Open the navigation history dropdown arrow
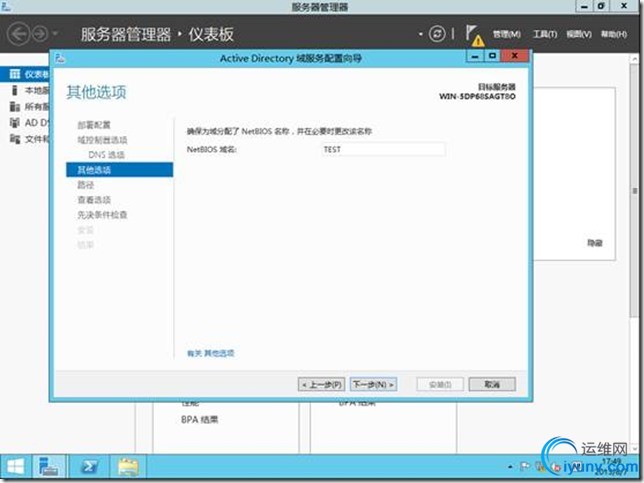 (55, 34)
